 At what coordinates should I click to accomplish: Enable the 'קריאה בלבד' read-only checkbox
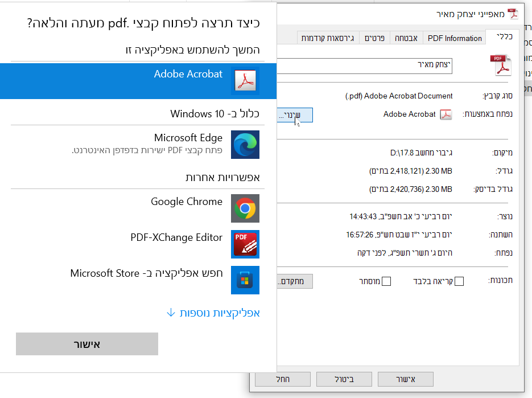[459, 281]
